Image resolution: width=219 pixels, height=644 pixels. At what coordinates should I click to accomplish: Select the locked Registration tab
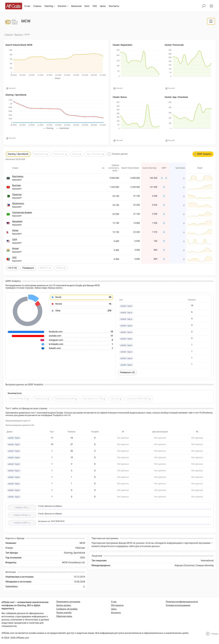point(41,154)
